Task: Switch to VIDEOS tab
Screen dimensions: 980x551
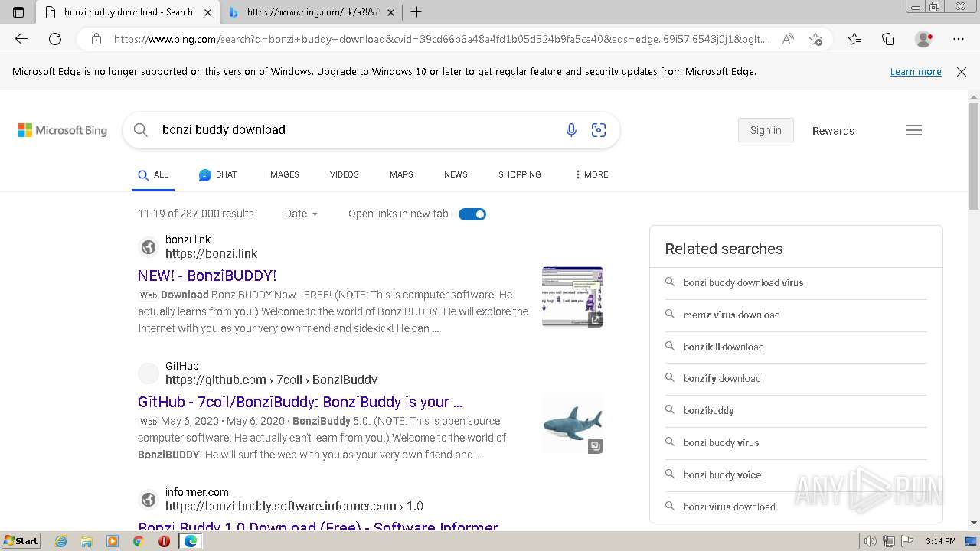Action: tap(345, 174)
